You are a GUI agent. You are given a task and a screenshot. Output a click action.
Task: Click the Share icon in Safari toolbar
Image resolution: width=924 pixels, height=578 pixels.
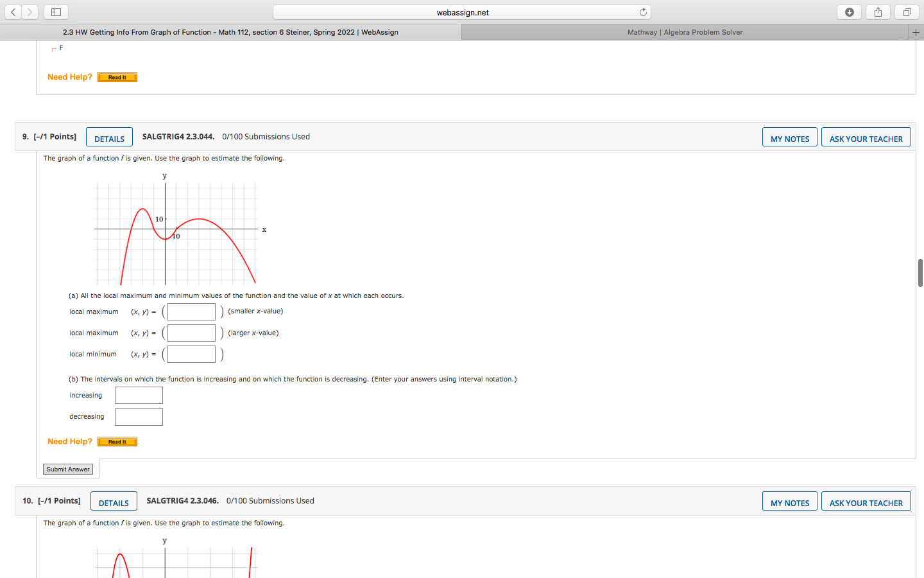(878, 12)
